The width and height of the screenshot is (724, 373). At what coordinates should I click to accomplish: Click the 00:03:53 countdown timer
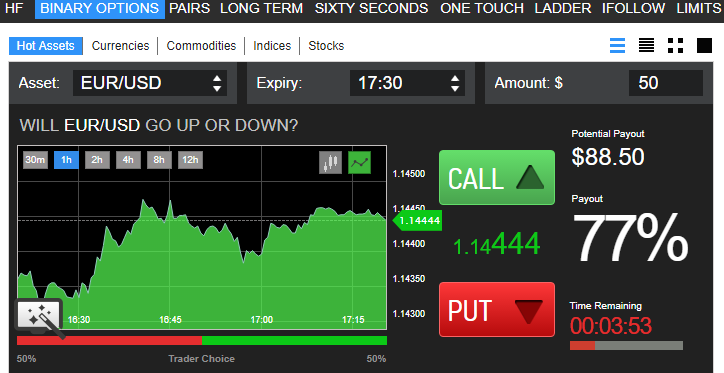[611, 326]
